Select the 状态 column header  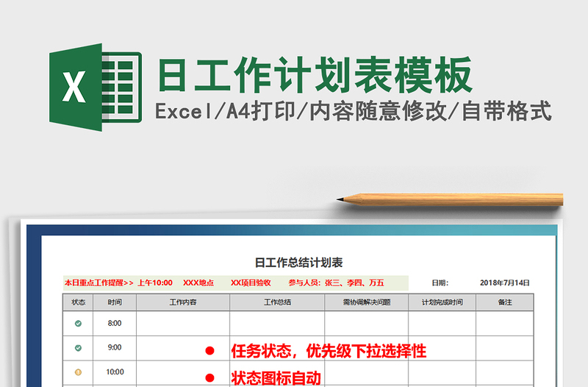[79, 302]
